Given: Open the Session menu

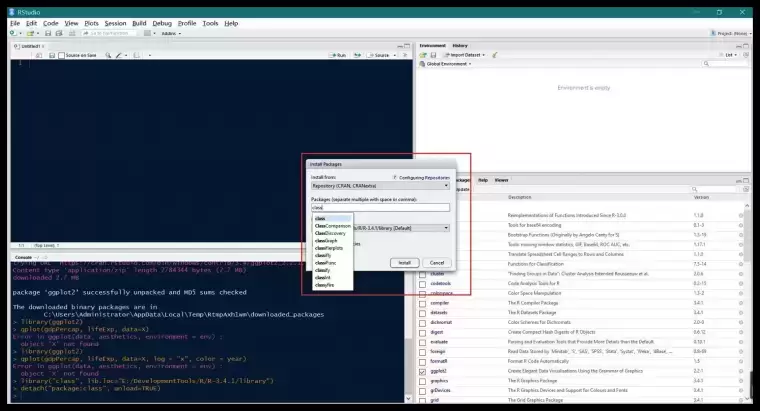Looking at the screenshot, I should (115, 23).
